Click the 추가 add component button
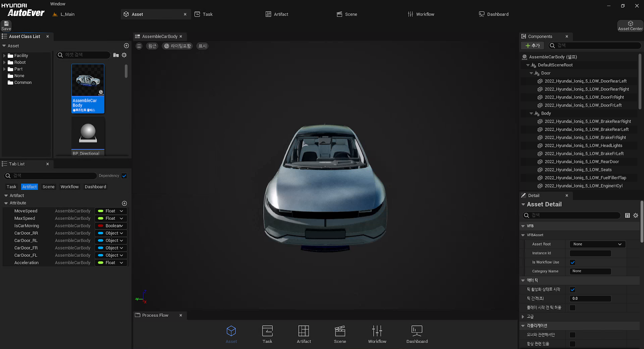Viewport: 644px width, 349px height. point(533,45)
